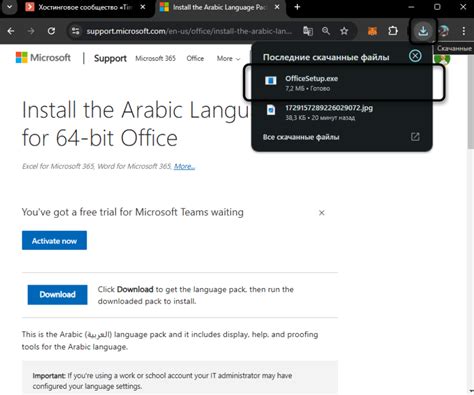Reload the page
The height and width of the screenshot is (395, 474).
tap(51, 31)
